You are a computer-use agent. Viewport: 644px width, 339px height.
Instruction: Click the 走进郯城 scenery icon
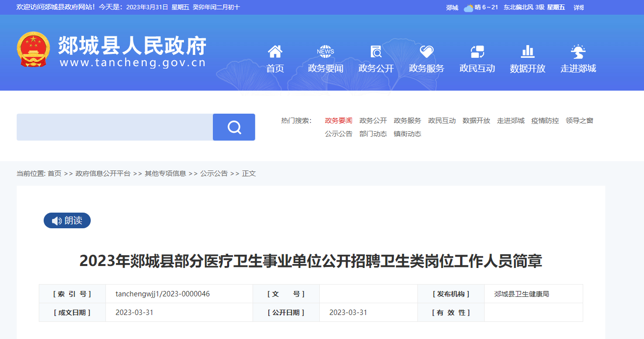coord(578,51)
